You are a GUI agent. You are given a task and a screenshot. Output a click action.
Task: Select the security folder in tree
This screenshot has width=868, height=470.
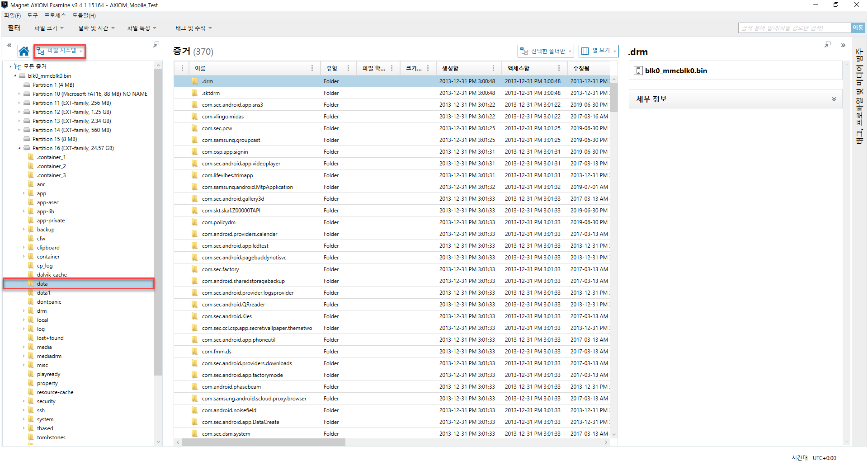pos(46,401)
